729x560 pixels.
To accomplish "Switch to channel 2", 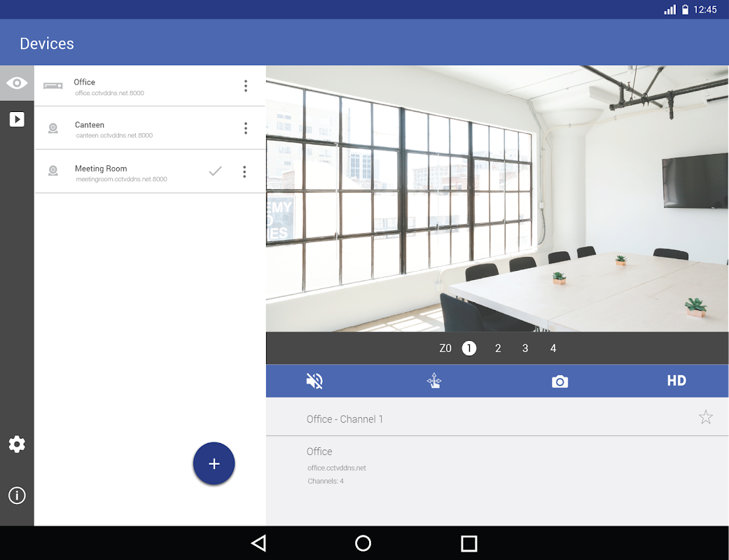I will (498, 348).
